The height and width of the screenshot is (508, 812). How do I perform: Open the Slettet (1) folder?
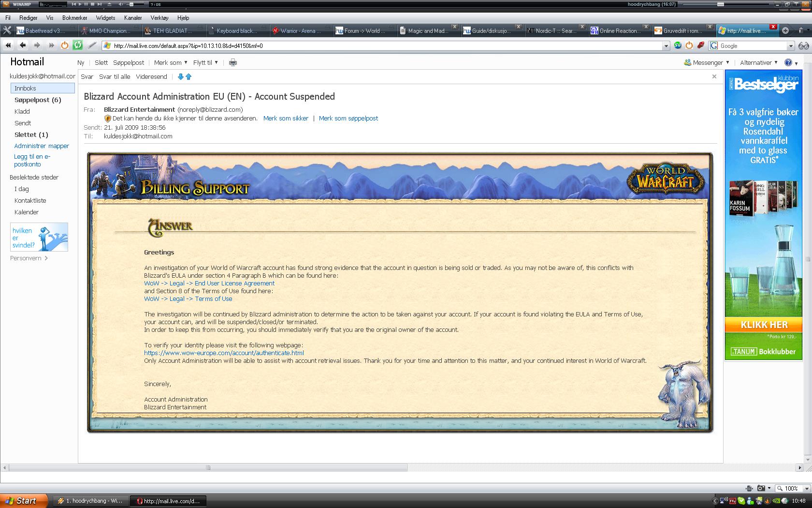coord(31,134)
